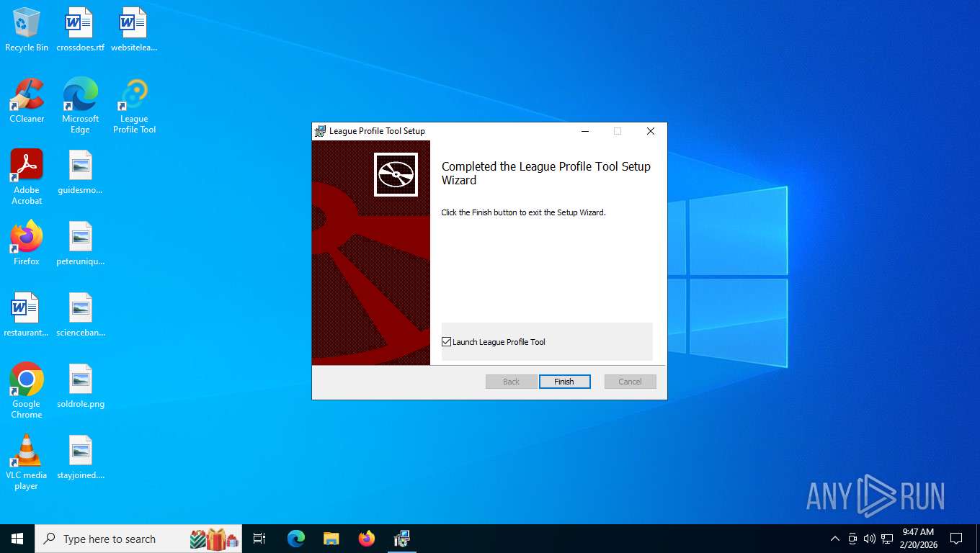Click the 'Click the Finish button to exit' text

[x=523, y=212]
